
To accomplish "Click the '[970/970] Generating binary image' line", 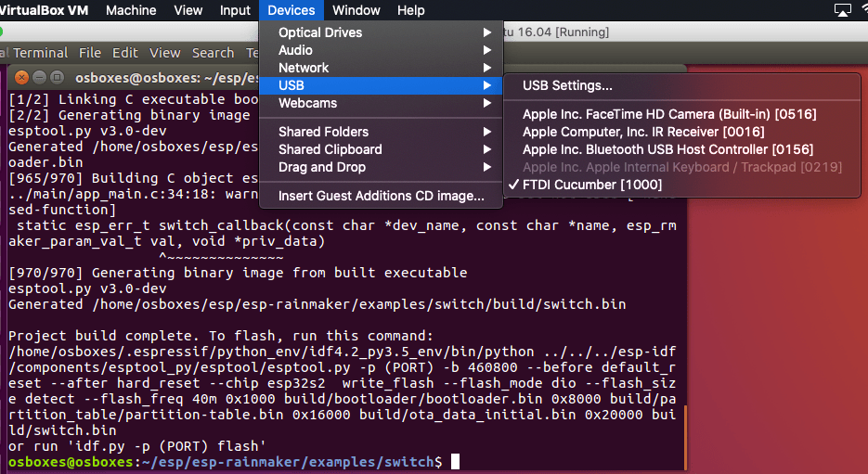I will point(238,273).
